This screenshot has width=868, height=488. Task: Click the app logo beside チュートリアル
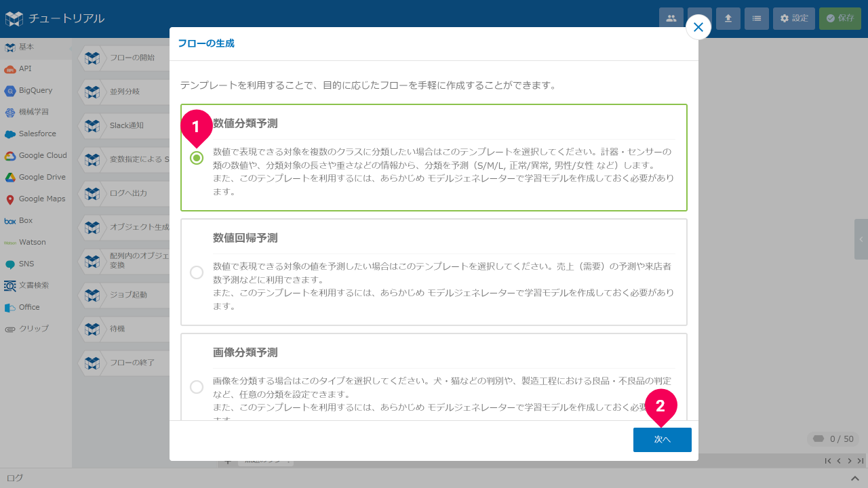coord(14,18)
